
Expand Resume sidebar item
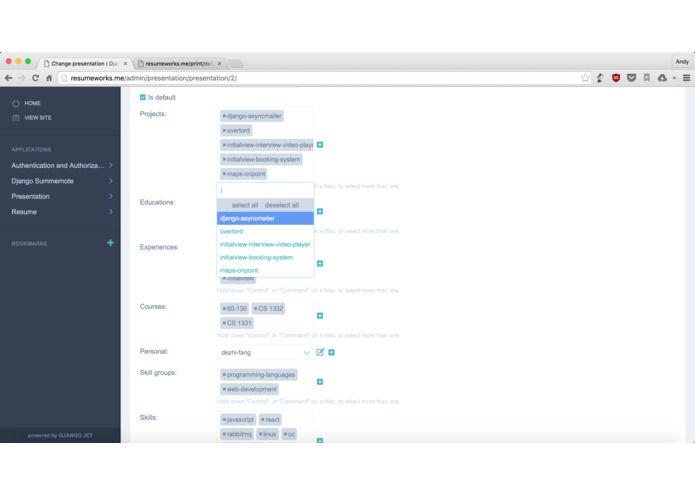click(61, 212)
